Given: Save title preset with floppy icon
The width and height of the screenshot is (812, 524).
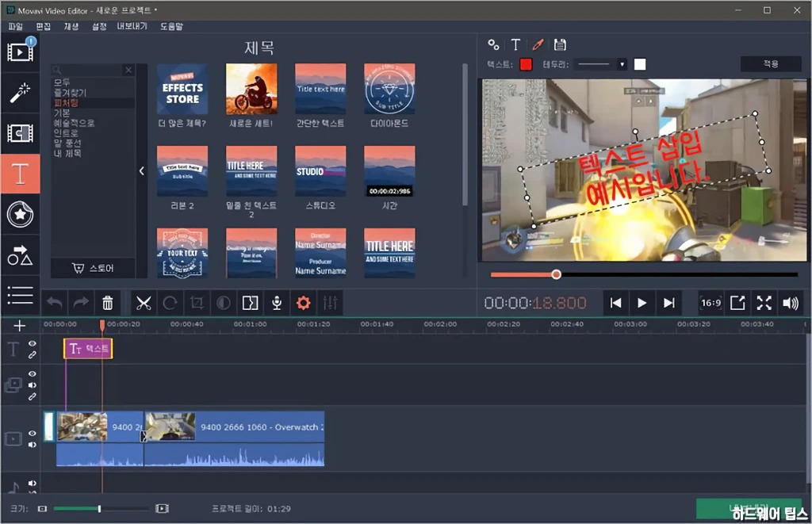Looking at the screenshot, I should (560, 45).
